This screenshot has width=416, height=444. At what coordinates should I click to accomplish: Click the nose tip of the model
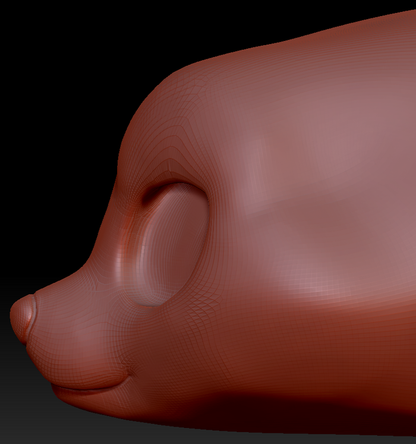click(22, 319)
